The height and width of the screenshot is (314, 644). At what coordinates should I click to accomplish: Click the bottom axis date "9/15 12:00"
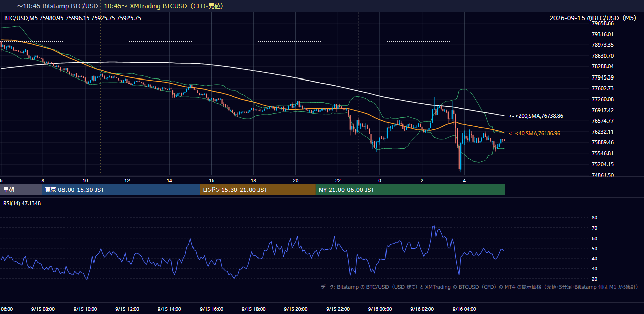click(x=127, y=309)
